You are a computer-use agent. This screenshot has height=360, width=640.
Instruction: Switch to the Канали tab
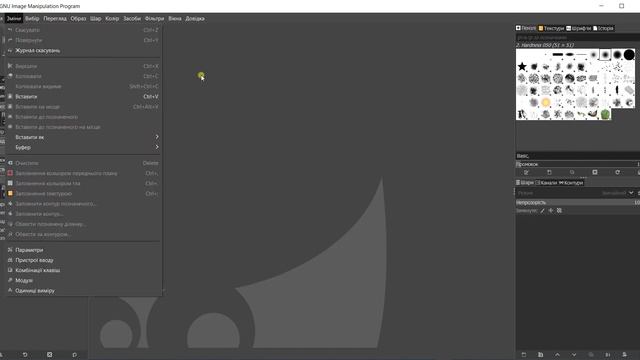(x=546, y=182)
